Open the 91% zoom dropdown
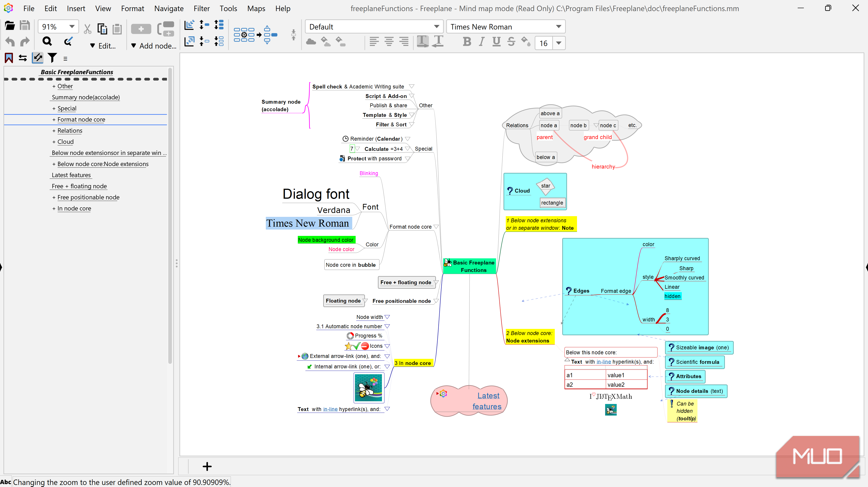 [x=72, y=27]
